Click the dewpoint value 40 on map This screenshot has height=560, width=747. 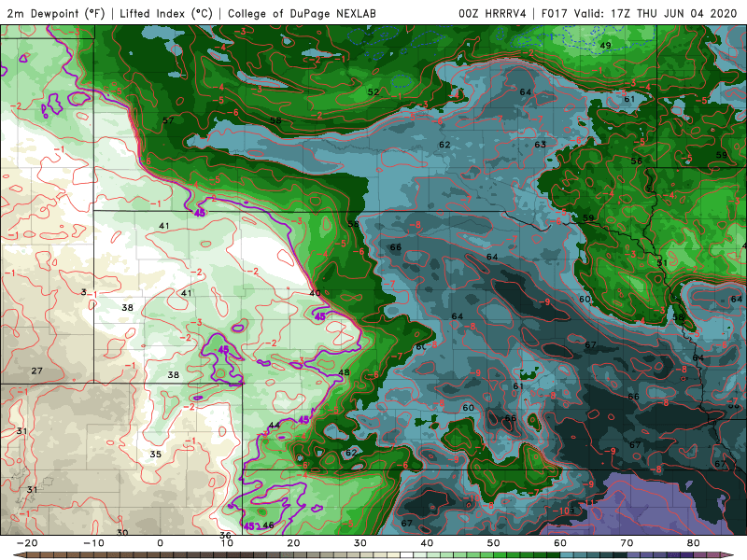tap(315, 293)
